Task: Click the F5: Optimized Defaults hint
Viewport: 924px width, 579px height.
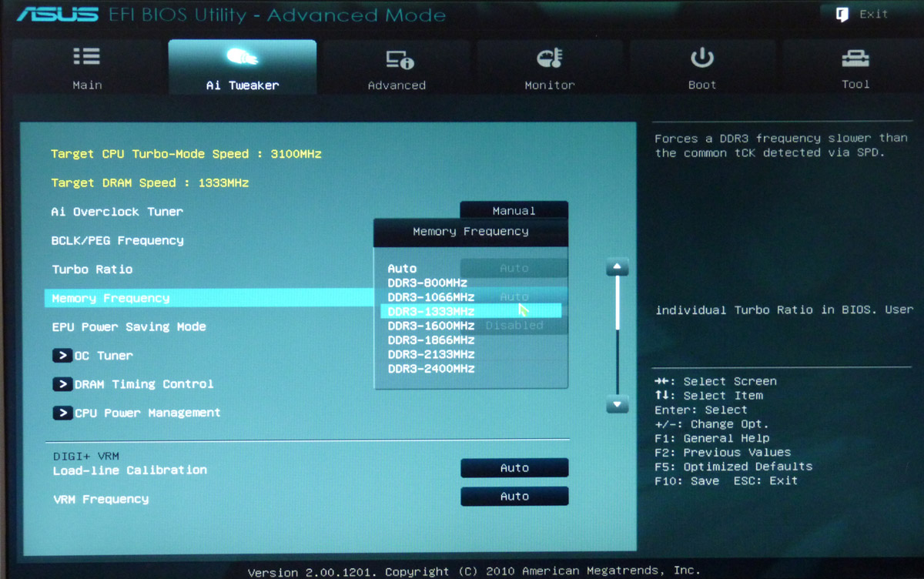Action: (733, 467)
